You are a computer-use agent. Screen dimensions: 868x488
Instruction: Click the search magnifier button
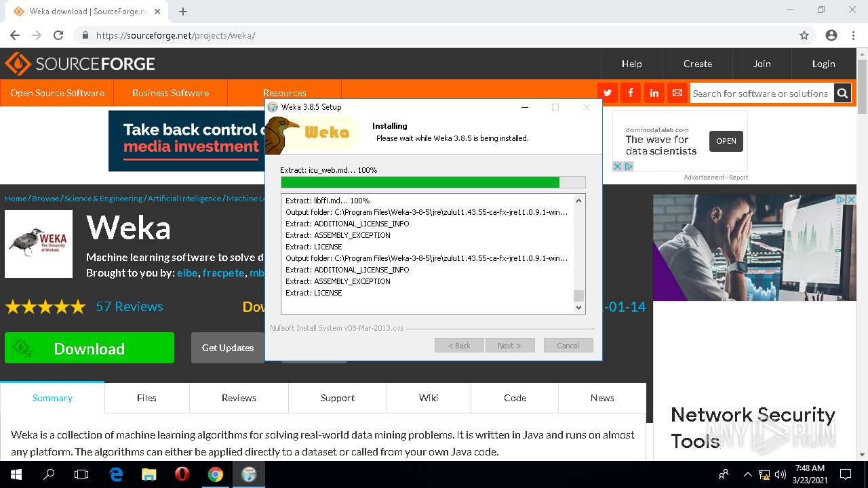coord(842,94)
